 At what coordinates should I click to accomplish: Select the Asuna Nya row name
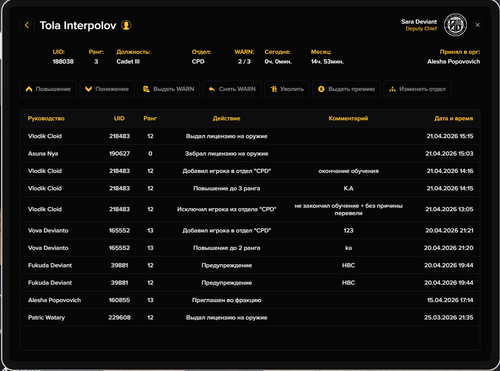click(43, 153)
